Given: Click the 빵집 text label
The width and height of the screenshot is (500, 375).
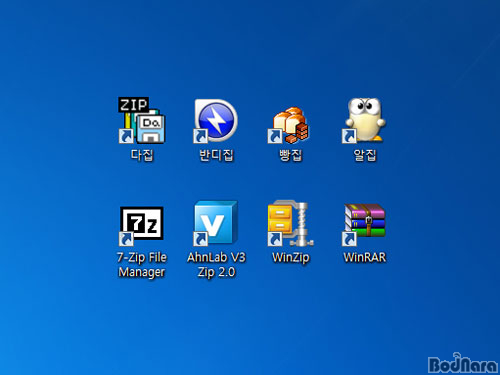Looking at the screenshot, I should (291, 155).
